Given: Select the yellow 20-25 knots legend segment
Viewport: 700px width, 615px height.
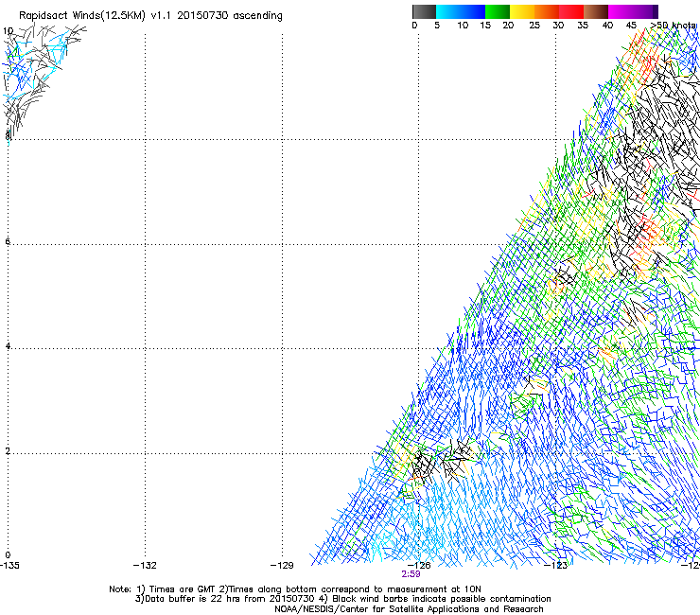Looking at the screenshot, I should coord(522,11).
